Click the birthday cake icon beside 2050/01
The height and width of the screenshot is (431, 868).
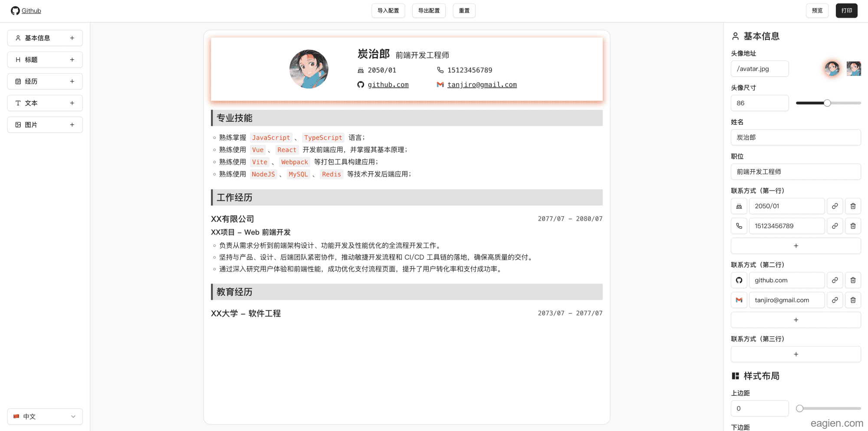[739, 206]
